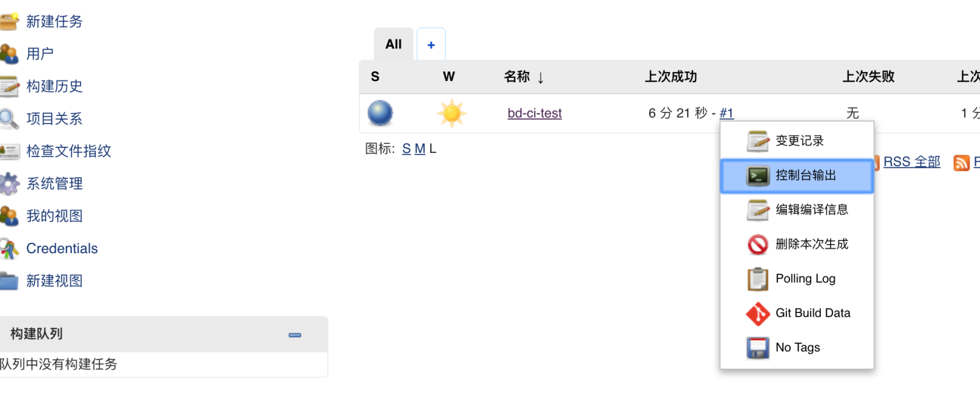Click the blue build status ball icon

click(x=380, y=113)
